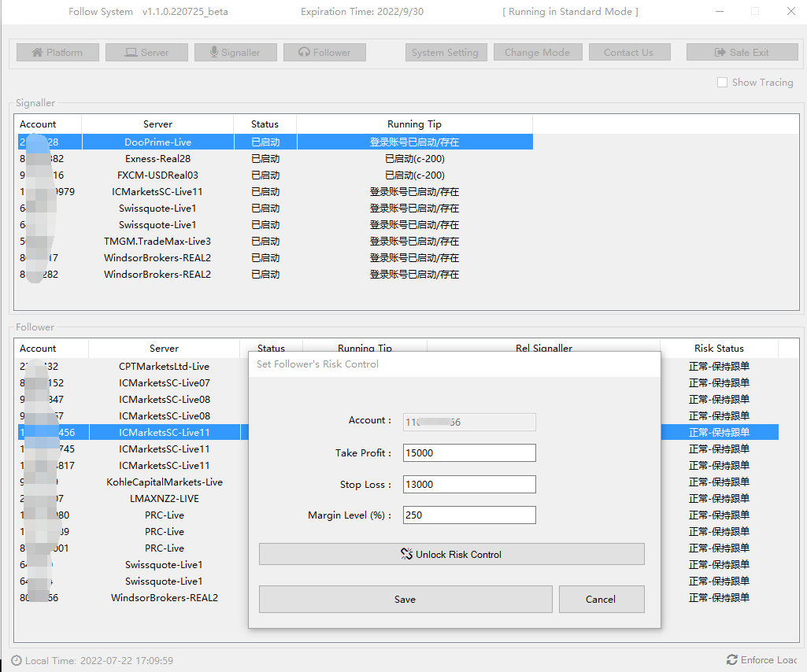This screenshot has width=807, height=672.
Task: Sort signallers by Server column header
Action: (x=157, y=124)
